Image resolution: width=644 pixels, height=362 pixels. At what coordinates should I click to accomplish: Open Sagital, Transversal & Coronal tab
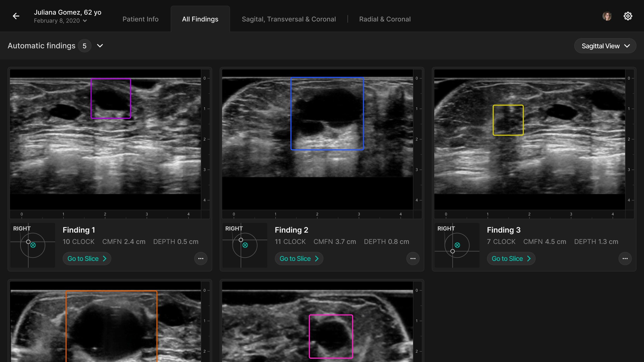pos(289,19)
